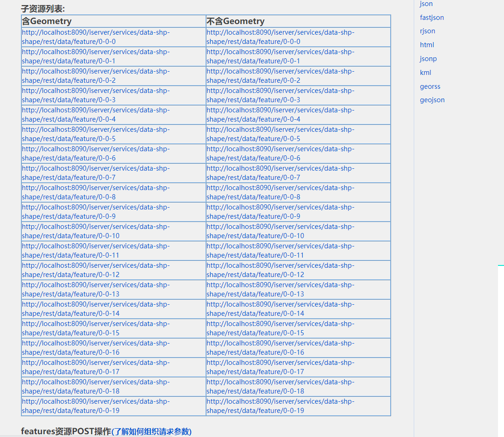Open feature/0-0-10 link in 不含Geometry column
The height and width of the screenshot is (437, 504).
click(280, 231)
